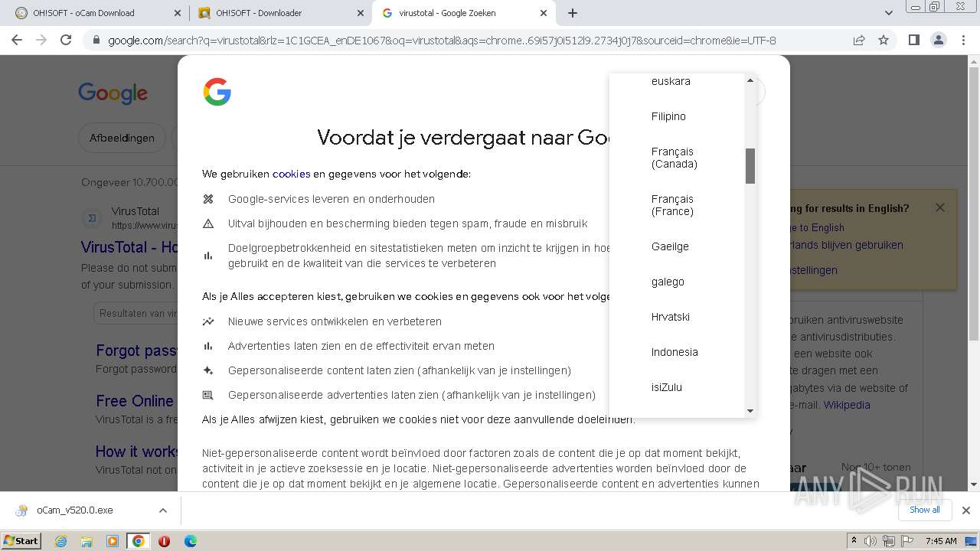Click the Google G logo in dialog

[x=217, y=92]
